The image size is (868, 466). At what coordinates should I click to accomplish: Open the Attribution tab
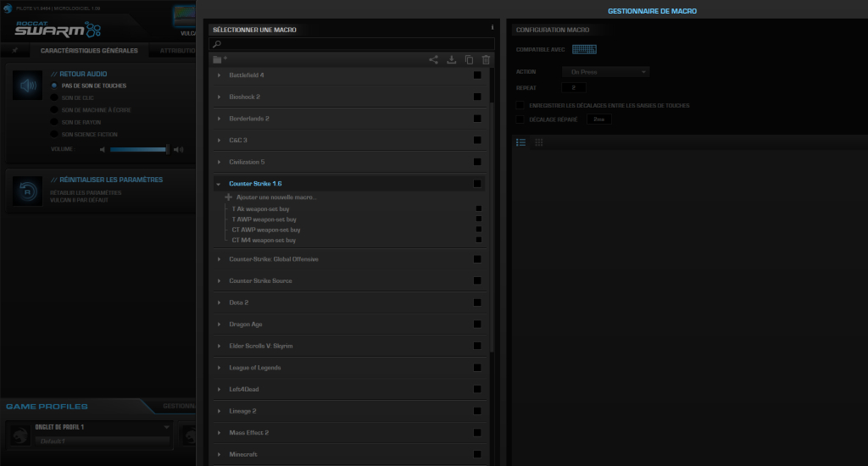177,50
